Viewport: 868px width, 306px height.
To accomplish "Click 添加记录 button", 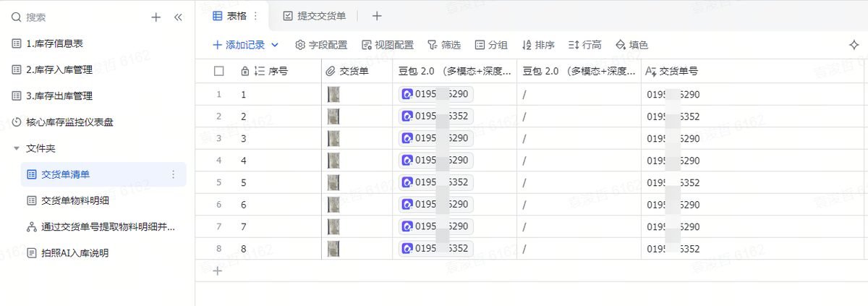I will [x=239, y=45].
